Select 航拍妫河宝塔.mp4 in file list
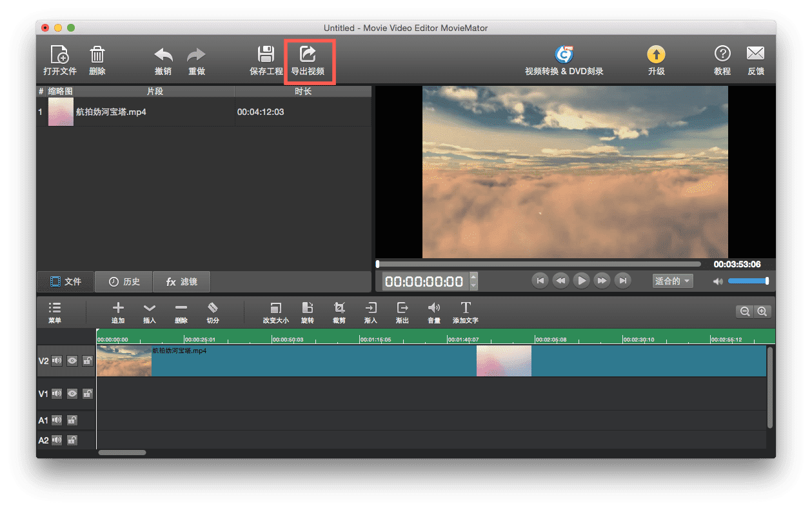Viewport: 812px width, 510px height. coord(111,112)
